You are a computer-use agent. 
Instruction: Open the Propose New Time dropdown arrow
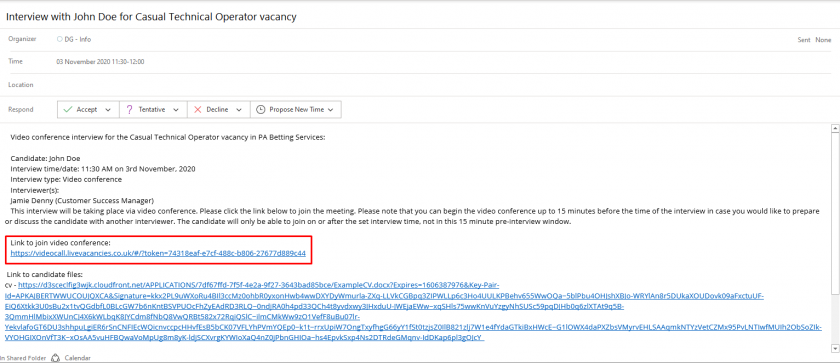tap(331, 110)
